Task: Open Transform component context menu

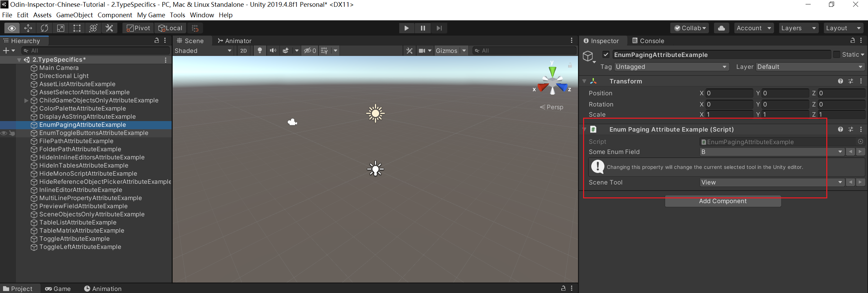Action: [x=861, y=81]
